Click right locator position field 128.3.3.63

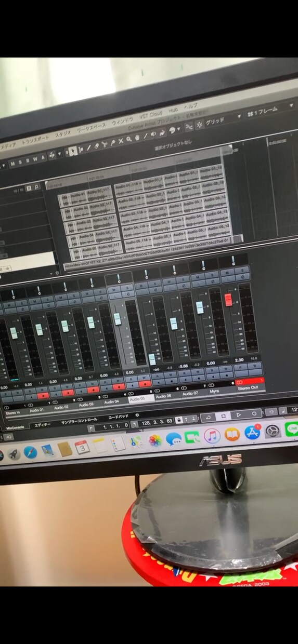coord(157,422)
